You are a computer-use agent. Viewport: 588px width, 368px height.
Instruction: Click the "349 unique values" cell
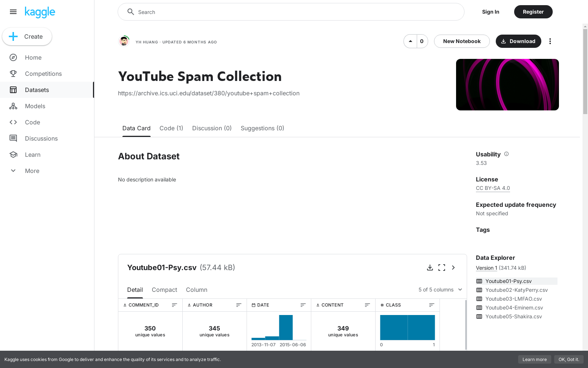click(343, 331)
